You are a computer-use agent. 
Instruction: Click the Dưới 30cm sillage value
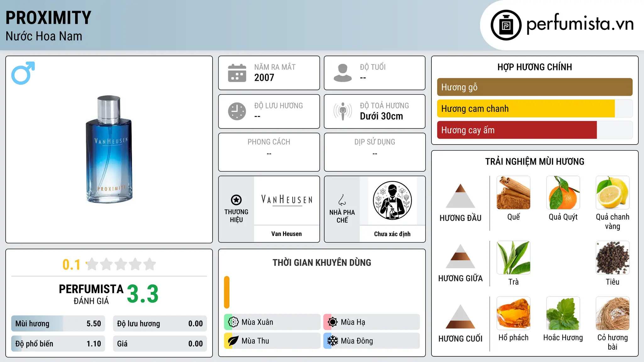[381, 116]
